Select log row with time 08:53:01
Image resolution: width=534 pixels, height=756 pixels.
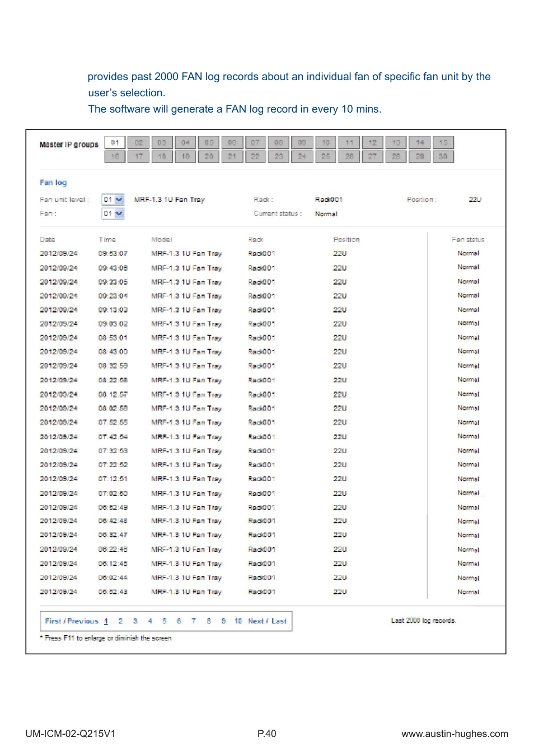click(x=261, y=338)
